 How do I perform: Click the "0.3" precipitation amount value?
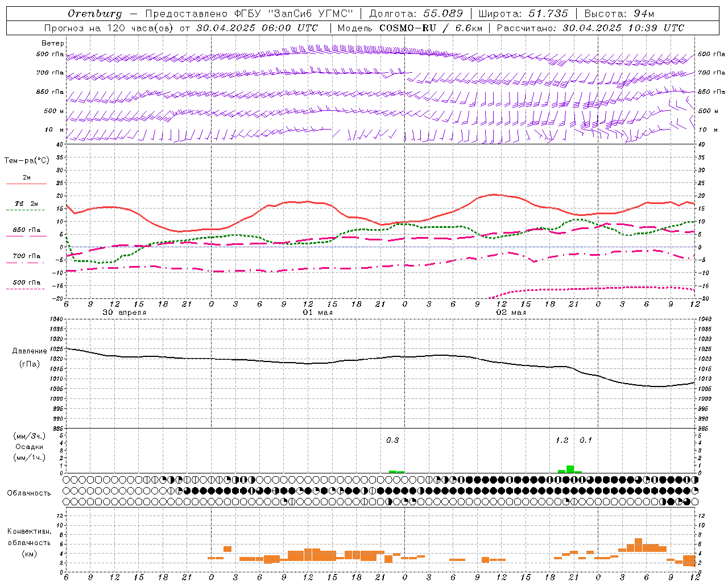point(392,440)
